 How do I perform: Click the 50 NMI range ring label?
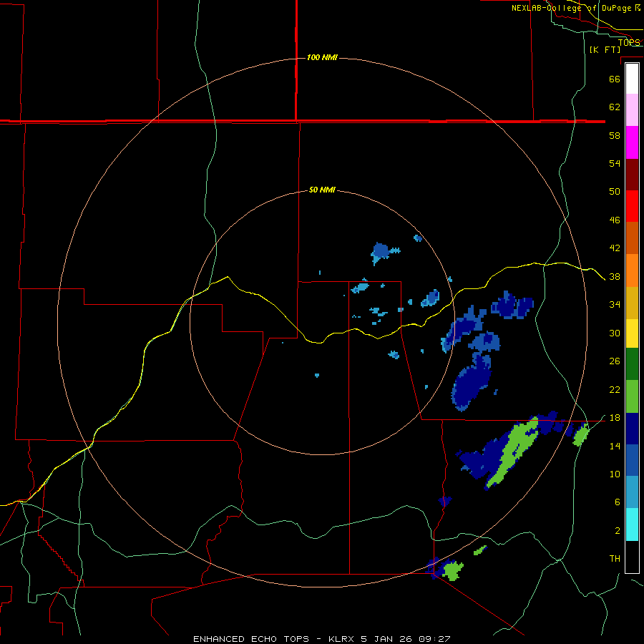point(322,190)
